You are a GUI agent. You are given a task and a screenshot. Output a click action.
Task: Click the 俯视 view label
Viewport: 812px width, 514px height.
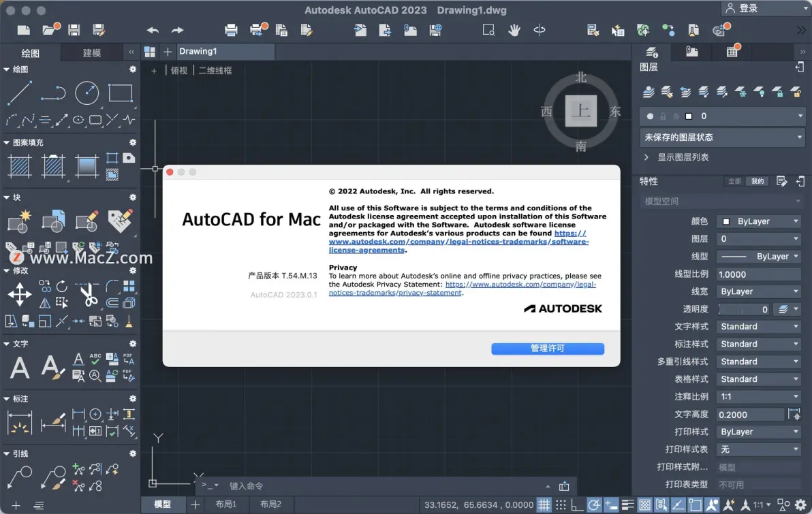179,70
